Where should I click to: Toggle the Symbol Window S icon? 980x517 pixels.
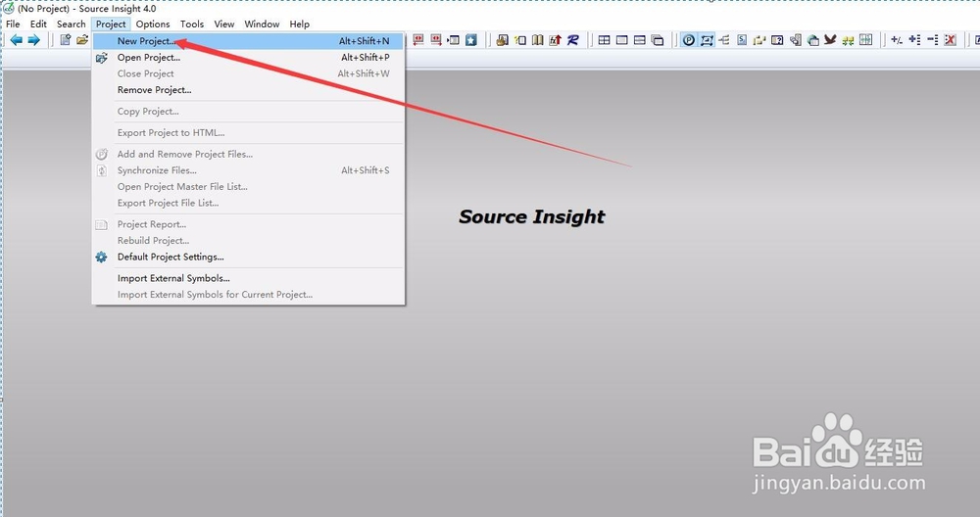pos(742,40)
